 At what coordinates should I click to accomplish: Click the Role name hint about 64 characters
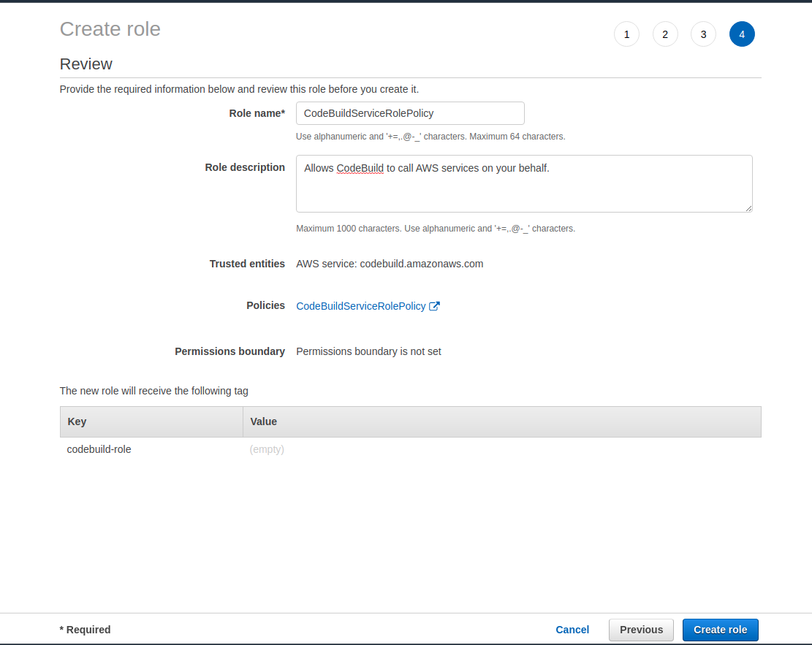click(x=430, y=137)
